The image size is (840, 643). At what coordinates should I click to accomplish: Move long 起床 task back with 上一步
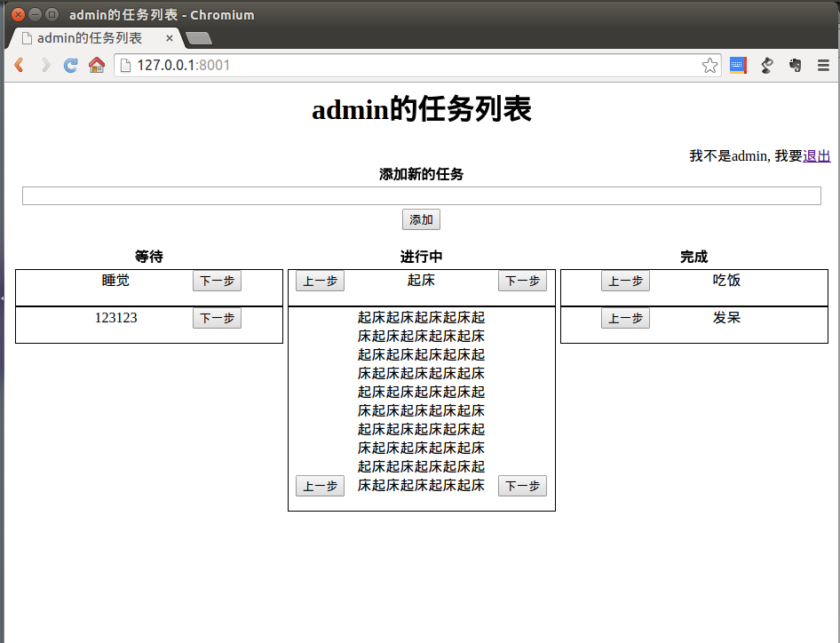320,486
